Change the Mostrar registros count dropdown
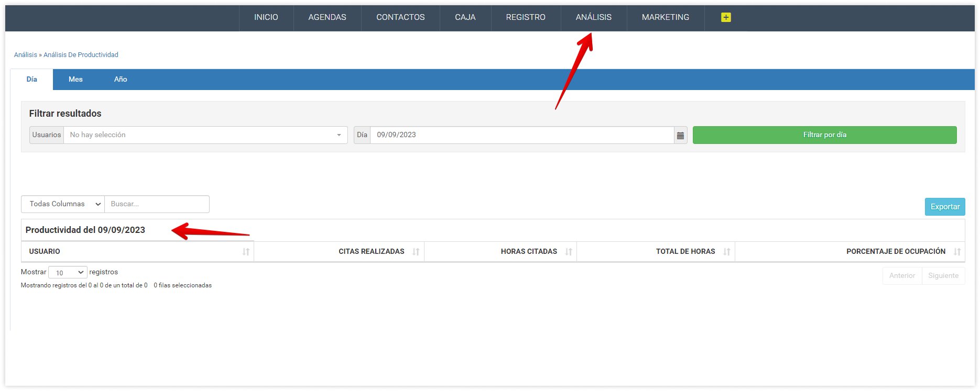This screenshot has height=391, width=980. click(x=68, y=273)
